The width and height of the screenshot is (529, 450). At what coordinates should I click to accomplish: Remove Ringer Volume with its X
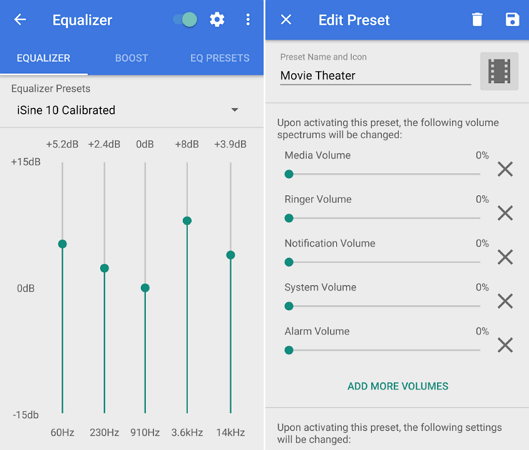point(505,213)
